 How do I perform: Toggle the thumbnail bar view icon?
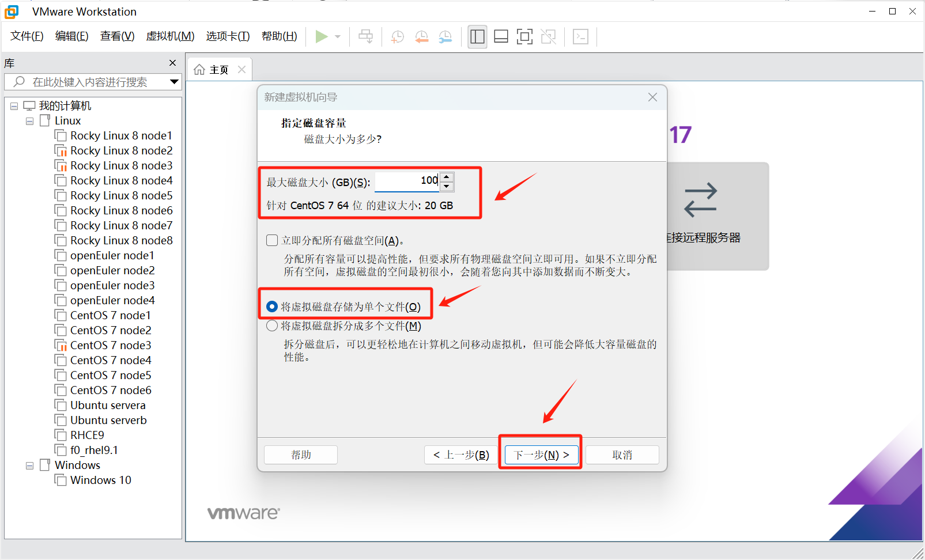[x=501, y=37]
